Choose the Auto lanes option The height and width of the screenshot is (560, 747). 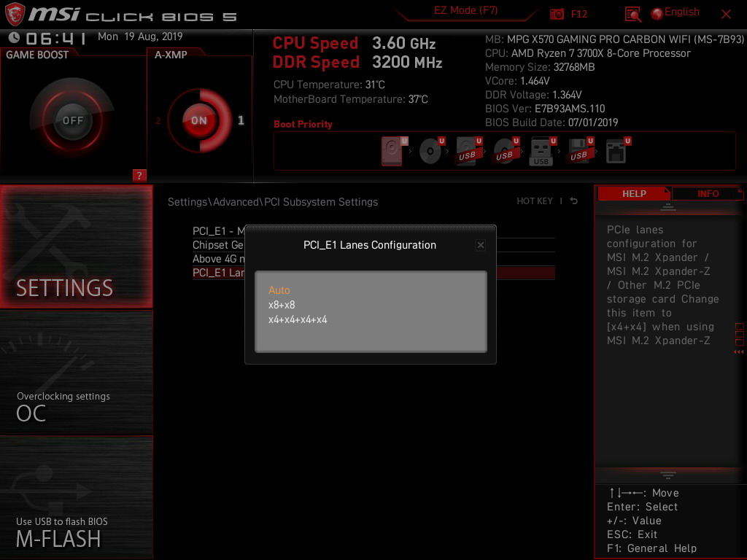(279, 290)
